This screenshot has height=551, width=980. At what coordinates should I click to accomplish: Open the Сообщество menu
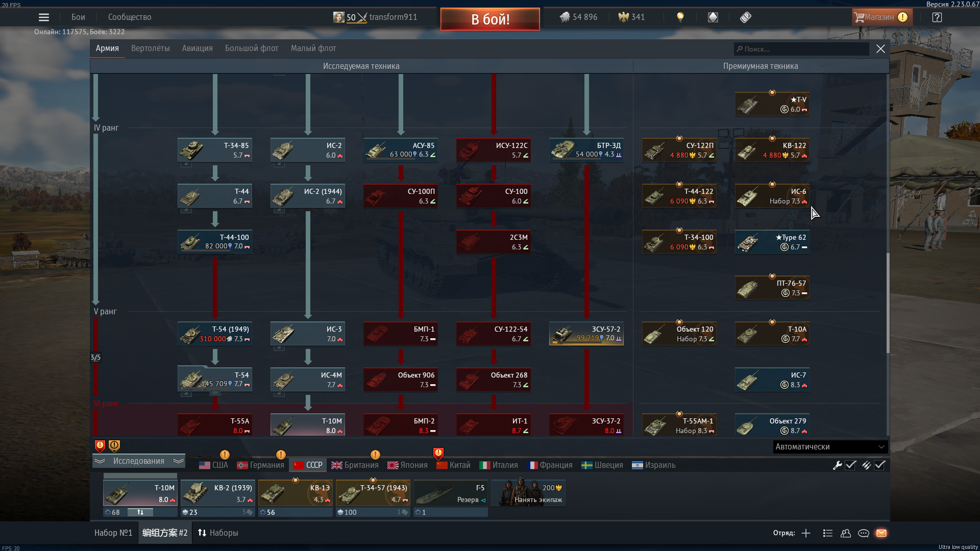[130, 17]
